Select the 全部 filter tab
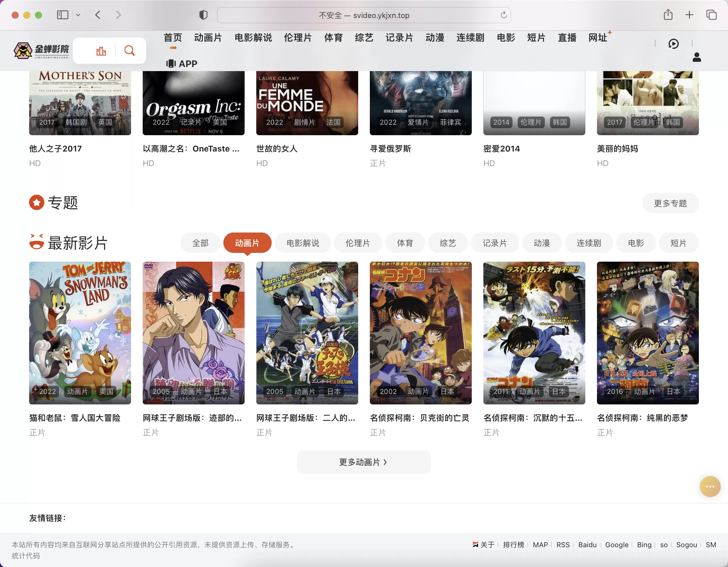Viewport: 728px width, 567px height. tap(200, 243)
